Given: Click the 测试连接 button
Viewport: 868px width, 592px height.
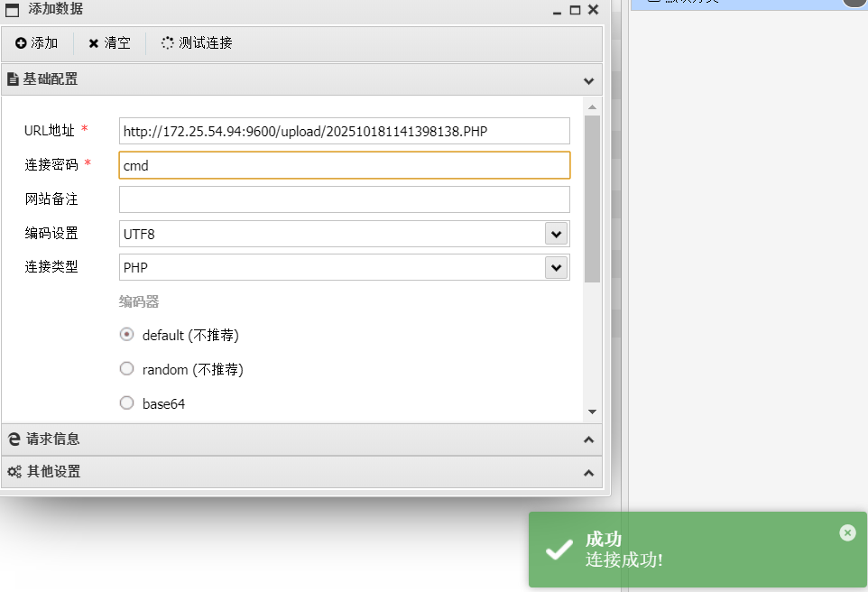Looking at the screenshot, I should pos(197,42).
